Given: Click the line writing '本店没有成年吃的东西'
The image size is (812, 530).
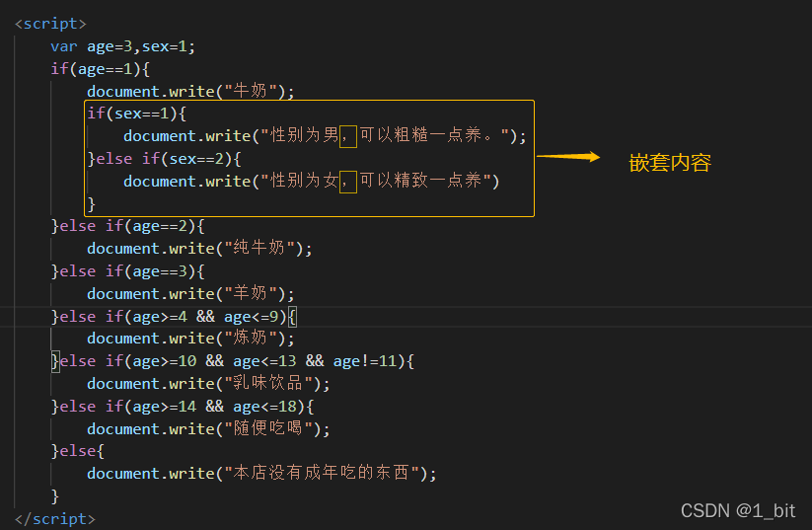Looking at the screenshot, I should [x=262, y=474].
